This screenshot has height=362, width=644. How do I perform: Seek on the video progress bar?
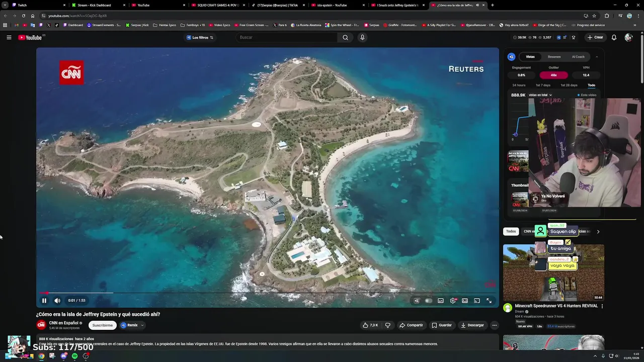[268, 293]
